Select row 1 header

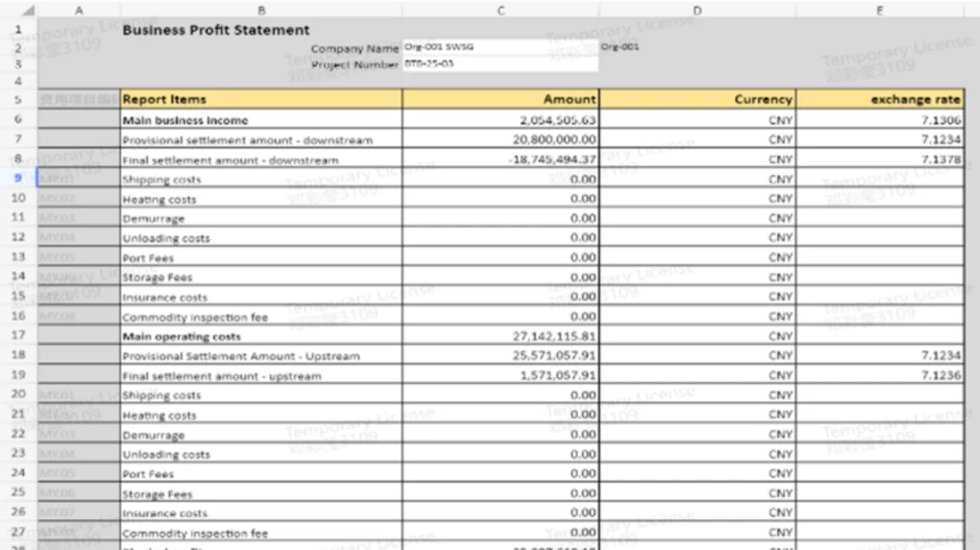pyautogui.click(x=18, y=29)
